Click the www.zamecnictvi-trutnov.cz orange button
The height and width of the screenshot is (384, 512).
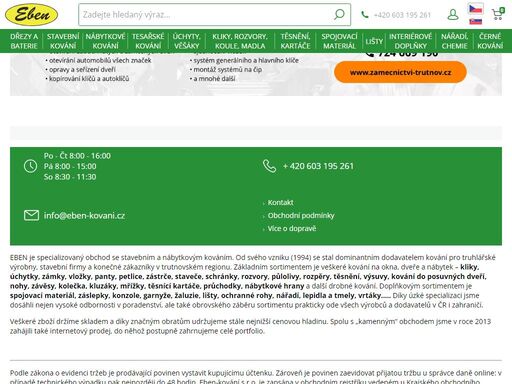[x=400, y=72]
